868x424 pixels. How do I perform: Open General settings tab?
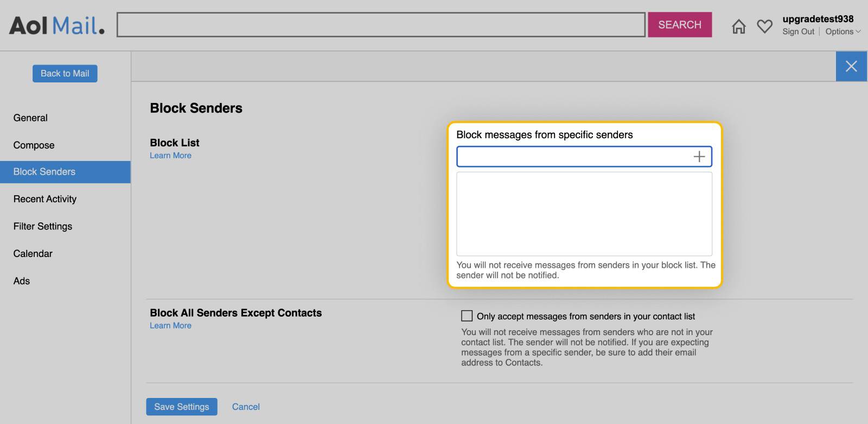tap(30, 118)
